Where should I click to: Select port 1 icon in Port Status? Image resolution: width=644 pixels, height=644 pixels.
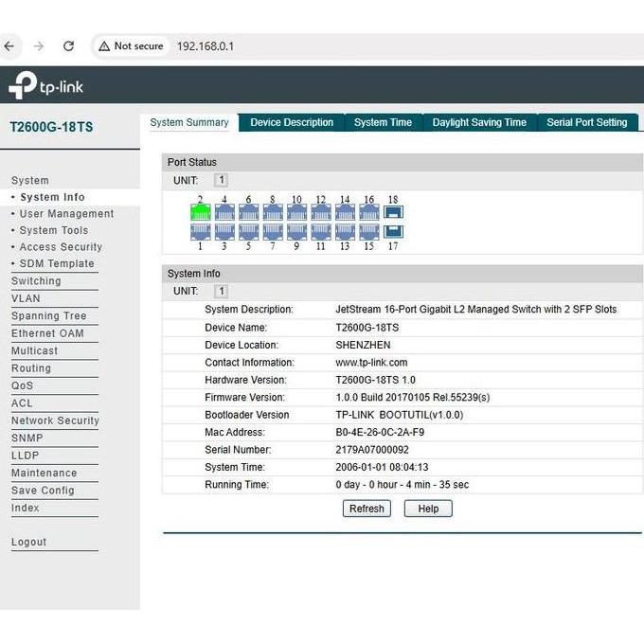[201, 232]
